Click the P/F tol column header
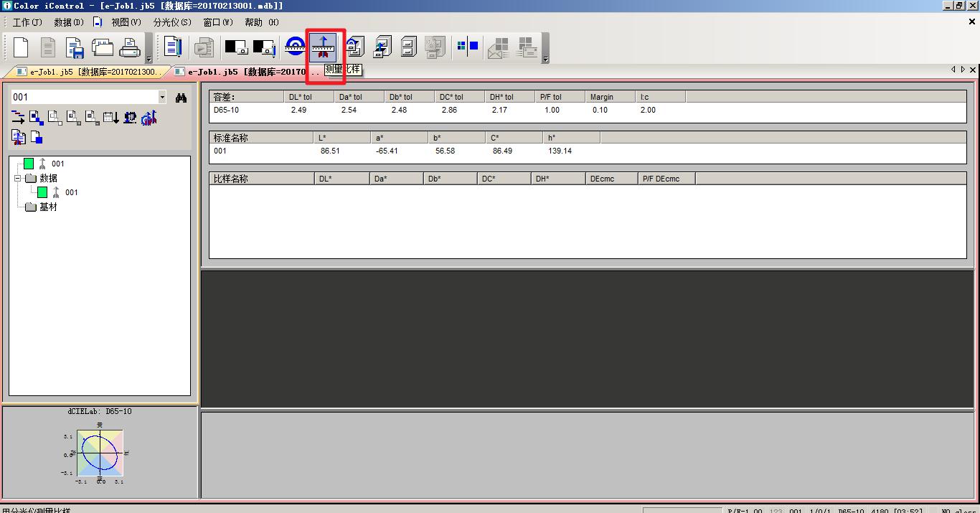 tap(560, 97)
